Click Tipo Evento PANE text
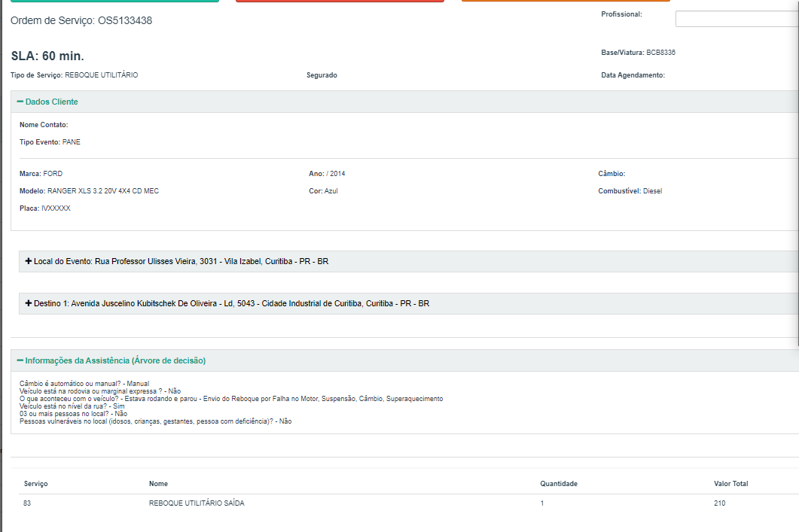Screen dimensions: 799x532 (50, 142)
